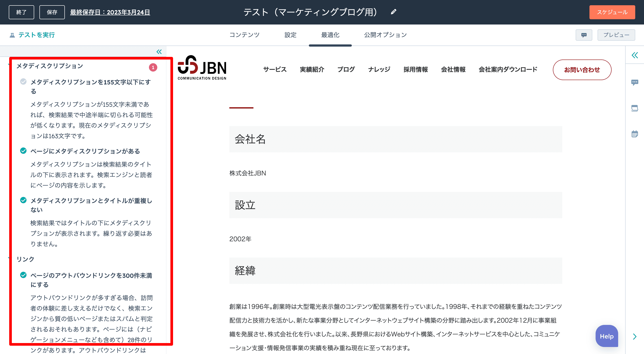Open the プレビュー button

point(616,35)
